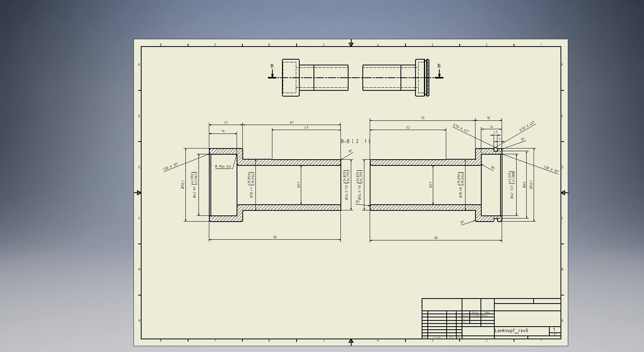Select the sheet number 1 cell

pos(554,329)
